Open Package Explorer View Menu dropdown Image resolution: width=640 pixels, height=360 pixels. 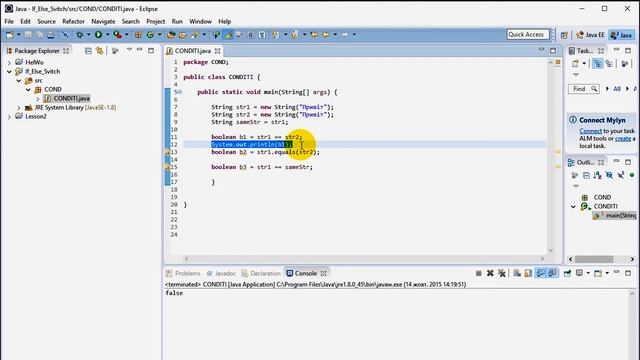(129, 50)
